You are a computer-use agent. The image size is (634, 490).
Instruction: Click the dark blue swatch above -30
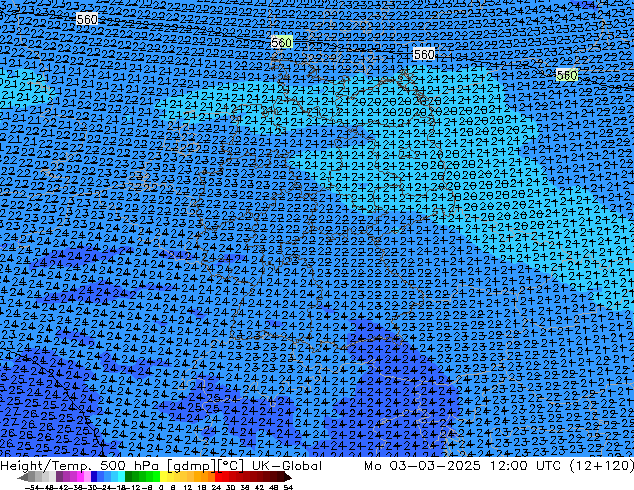click(94, 477)
